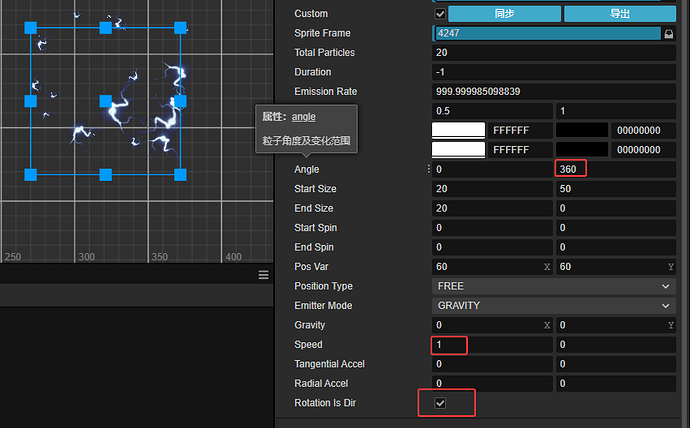Open the Position Type FREE dropdown
Image resolution: width=690 pixels, height=428 pixels.
point(554,286)
